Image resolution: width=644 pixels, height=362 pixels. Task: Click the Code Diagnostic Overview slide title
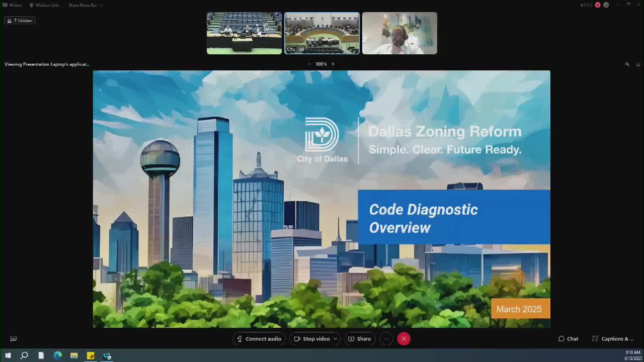(x=423, y=218)
